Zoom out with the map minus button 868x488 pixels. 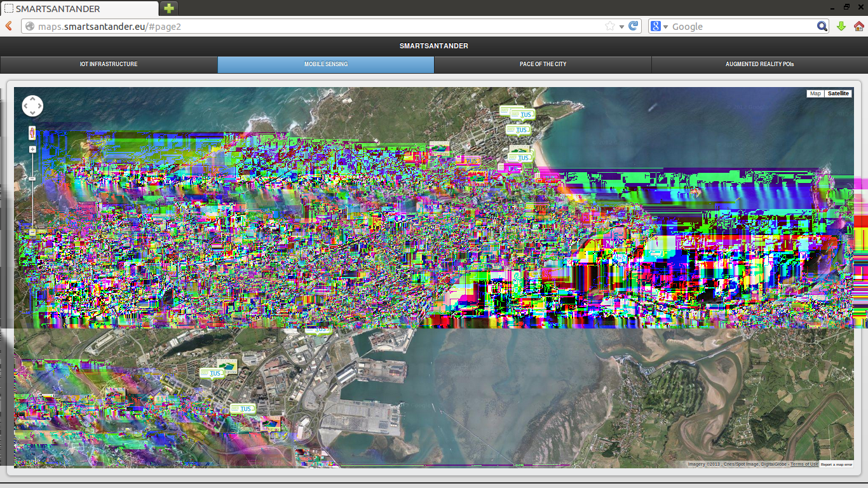[32, 233]
